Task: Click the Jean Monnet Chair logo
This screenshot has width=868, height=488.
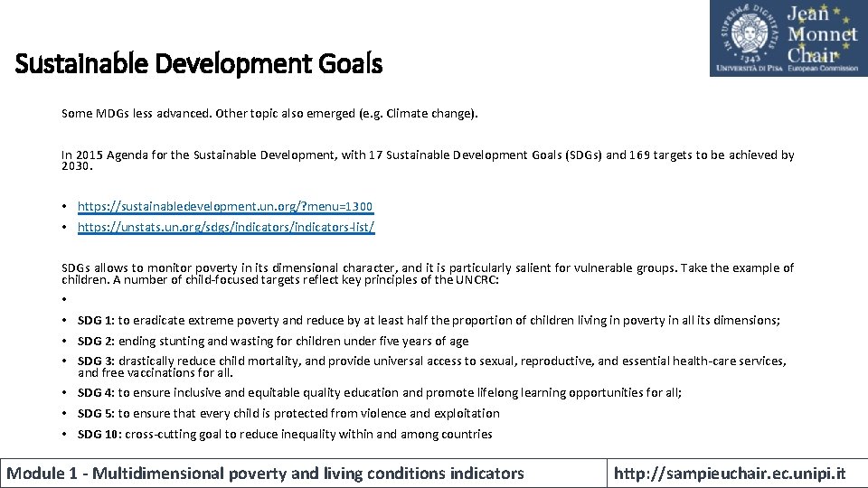Action: tap(788, 38)
